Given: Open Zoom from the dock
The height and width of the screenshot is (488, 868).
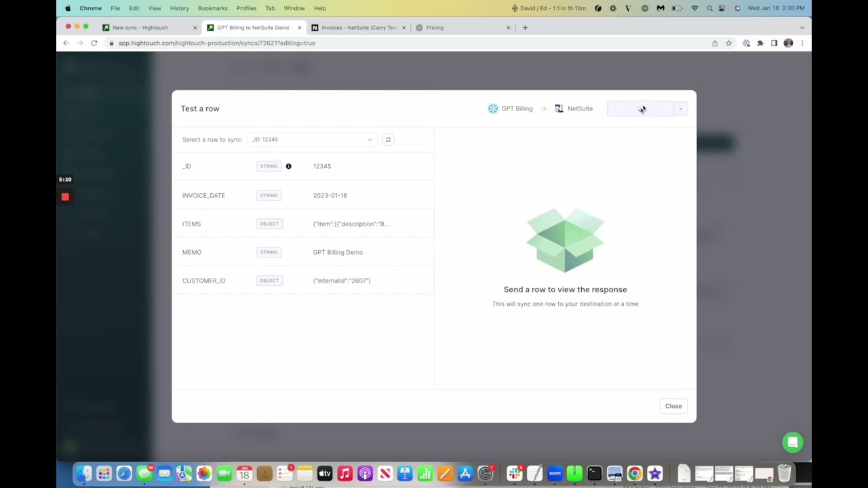Looking at the screenshot, I should pos(555,474).
